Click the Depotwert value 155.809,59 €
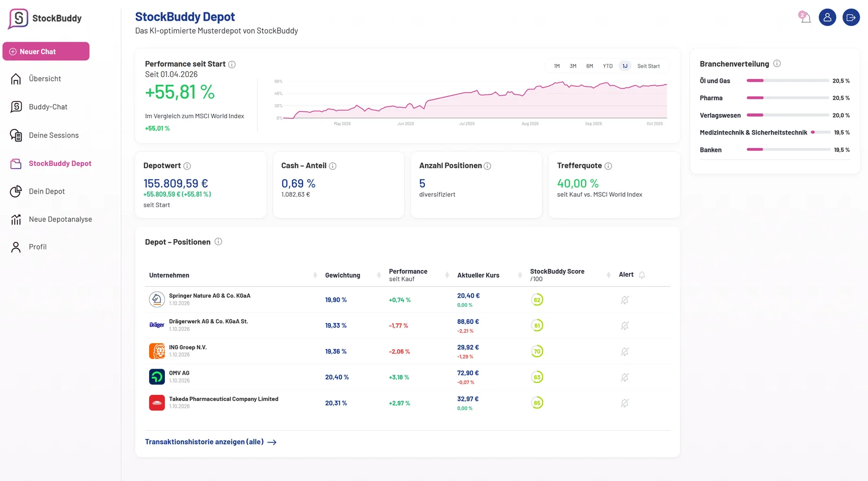The height and width of the screenshot is (481, 868). tap(176, 183)
